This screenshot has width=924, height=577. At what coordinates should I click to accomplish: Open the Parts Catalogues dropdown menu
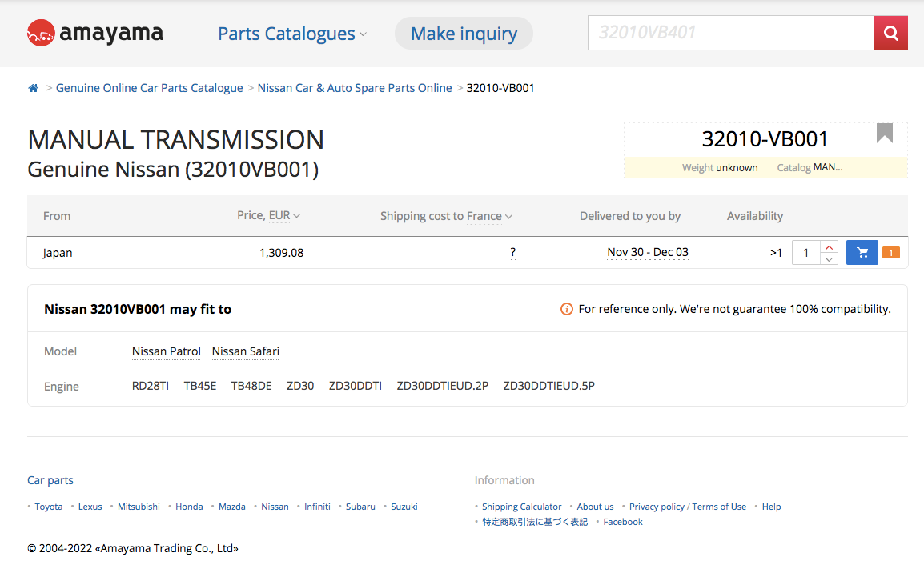(x=291, y=34)
